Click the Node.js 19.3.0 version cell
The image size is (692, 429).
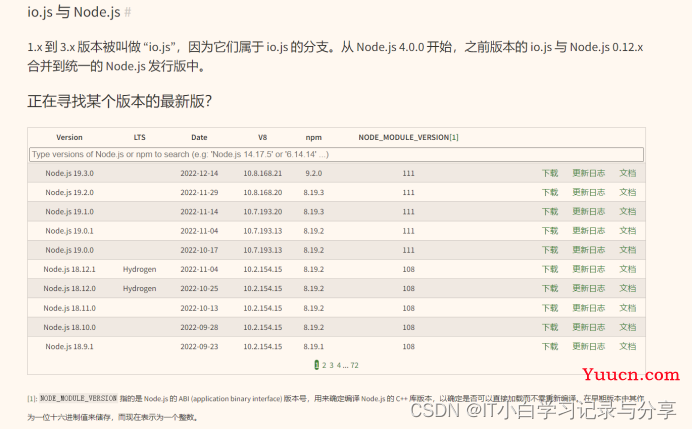pos(69,173)
